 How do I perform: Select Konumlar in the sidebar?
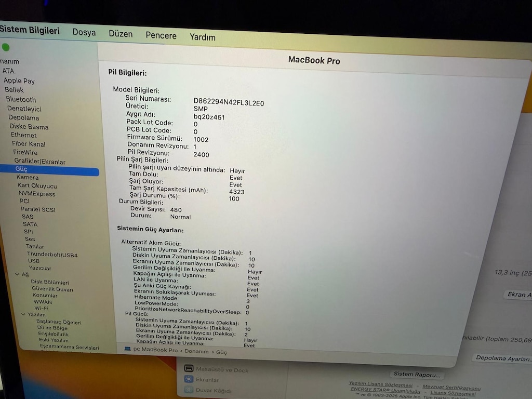click(45, 296)
